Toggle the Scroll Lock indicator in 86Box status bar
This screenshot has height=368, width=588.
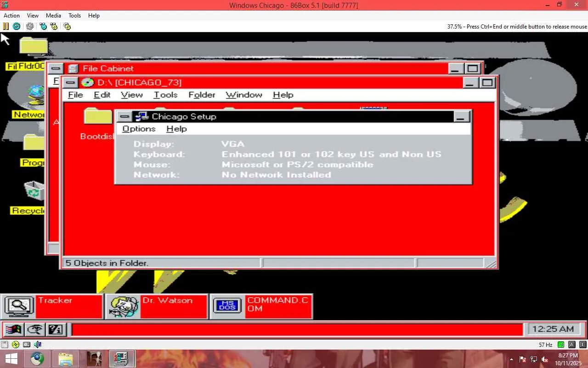[x=583, y=345]
